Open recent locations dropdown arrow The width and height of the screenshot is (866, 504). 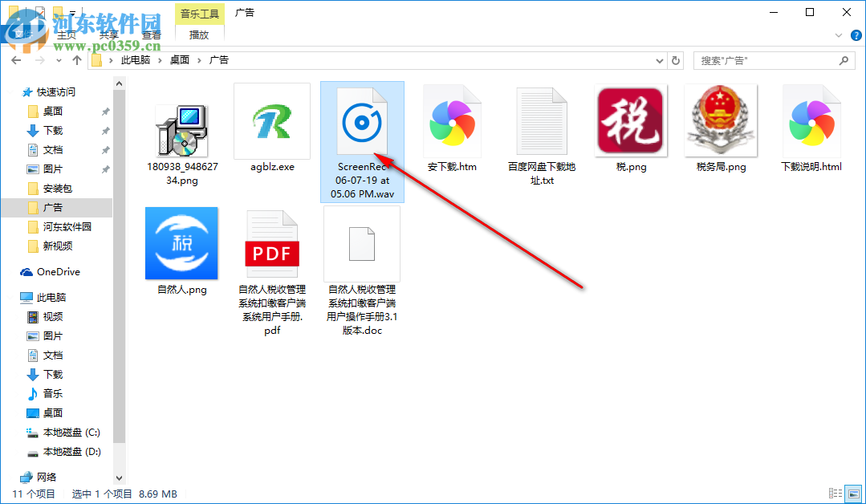[59, 60]
